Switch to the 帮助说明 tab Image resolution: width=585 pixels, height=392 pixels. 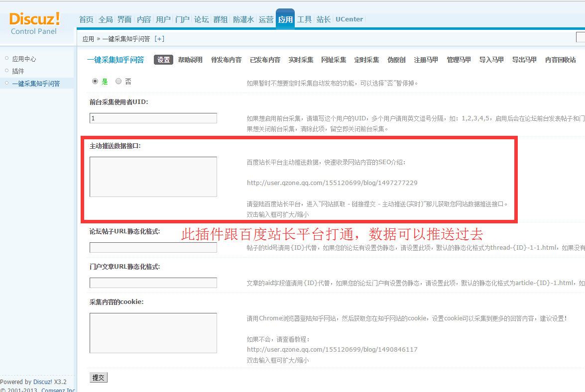click(190, 60)
